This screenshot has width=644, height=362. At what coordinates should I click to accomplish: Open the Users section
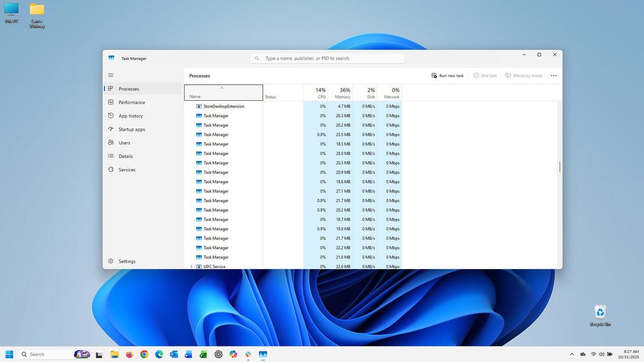click(x=123, y=143)
